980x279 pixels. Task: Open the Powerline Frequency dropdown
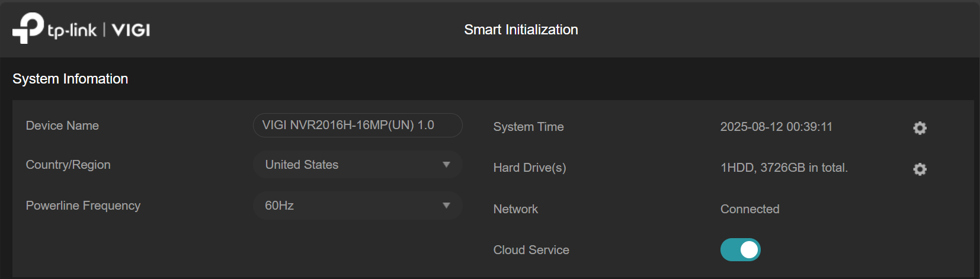[358, 206]
